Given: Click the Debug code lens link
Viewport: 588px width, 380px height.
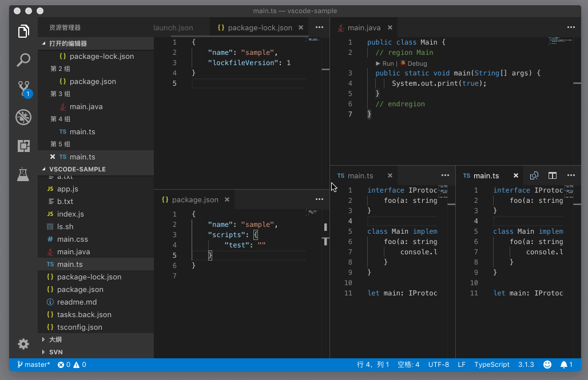Looking at the screenshot, I should [x=417, y=63].
